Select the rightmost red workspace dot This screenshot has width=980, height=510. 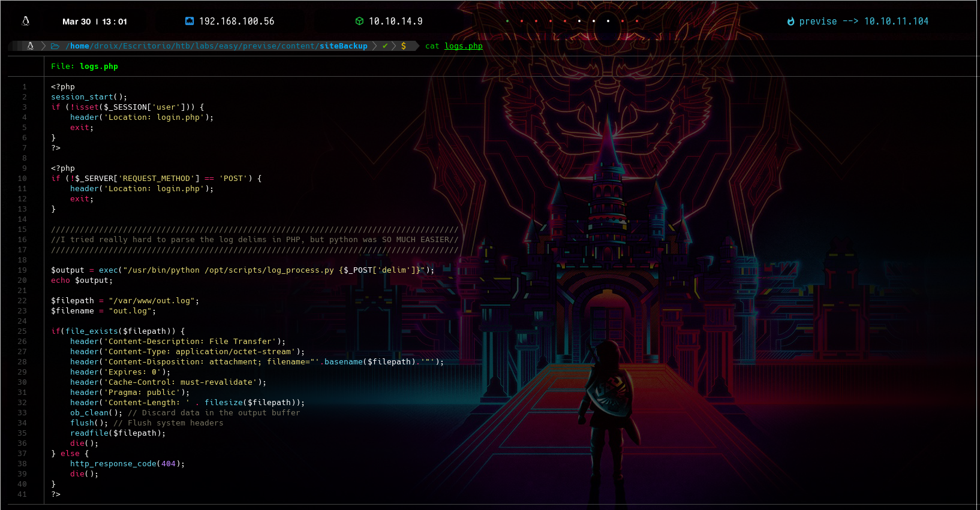pos(637,21)
